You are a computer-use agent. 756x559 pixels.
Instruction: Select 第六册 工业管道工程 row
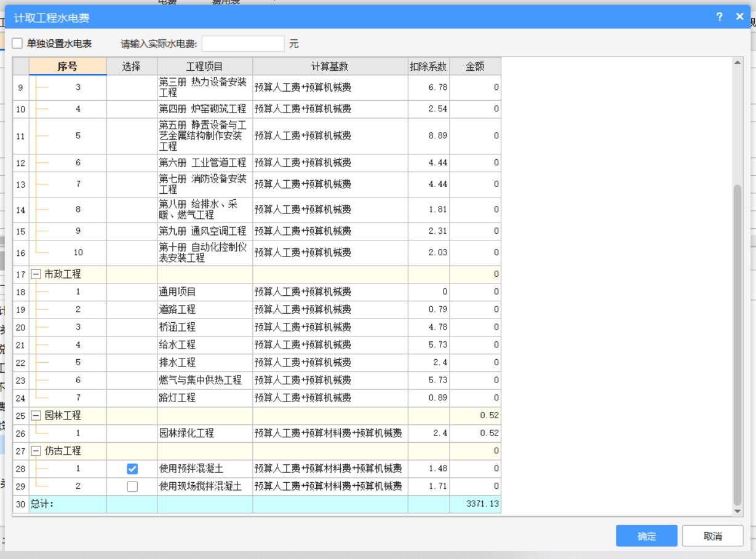(257, 163)
